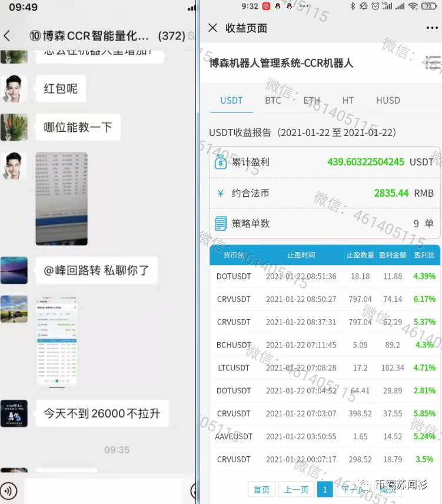Tap the voice input icon in chat bar
Screen dimensions: 442x504
click(8, 490)
